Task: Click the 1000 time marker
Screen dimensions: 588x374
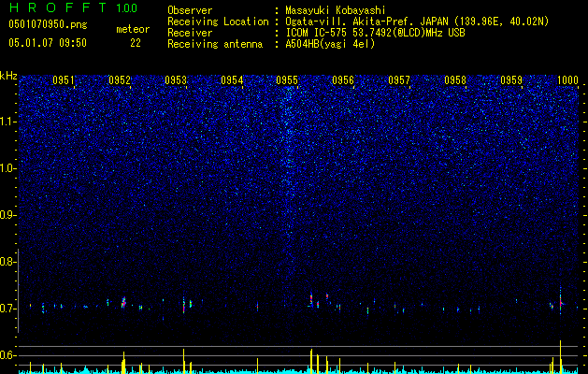Action: pyautogui.click(x=567, y=80)
